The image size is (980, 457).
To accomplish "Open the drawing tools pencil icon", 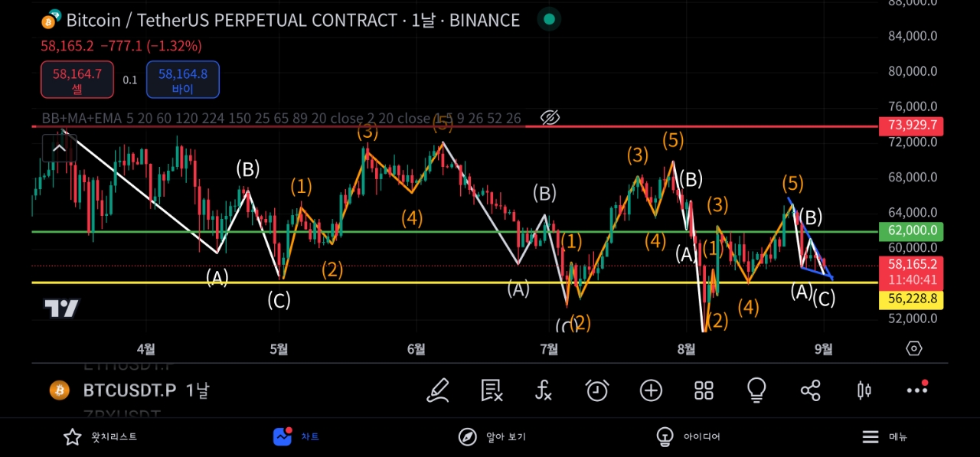I will [437, 390].
